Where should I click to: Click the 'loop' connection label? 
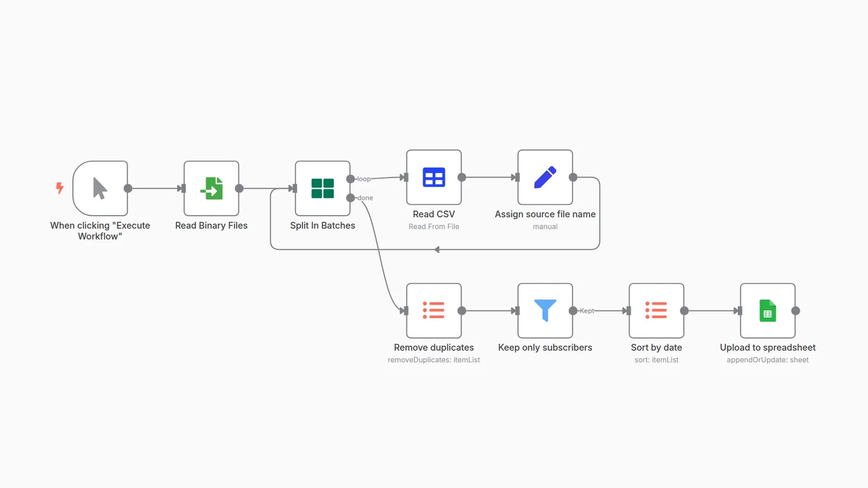(x=363, y=179)
